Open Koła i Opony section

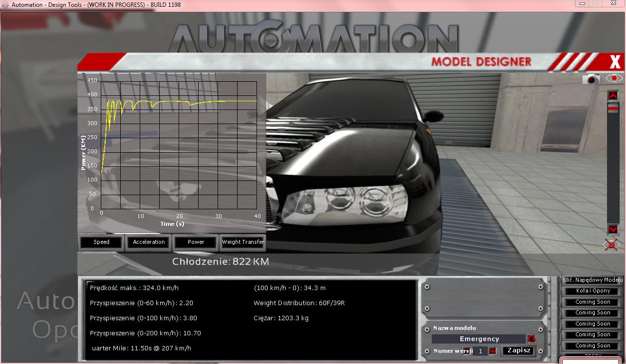592,291
